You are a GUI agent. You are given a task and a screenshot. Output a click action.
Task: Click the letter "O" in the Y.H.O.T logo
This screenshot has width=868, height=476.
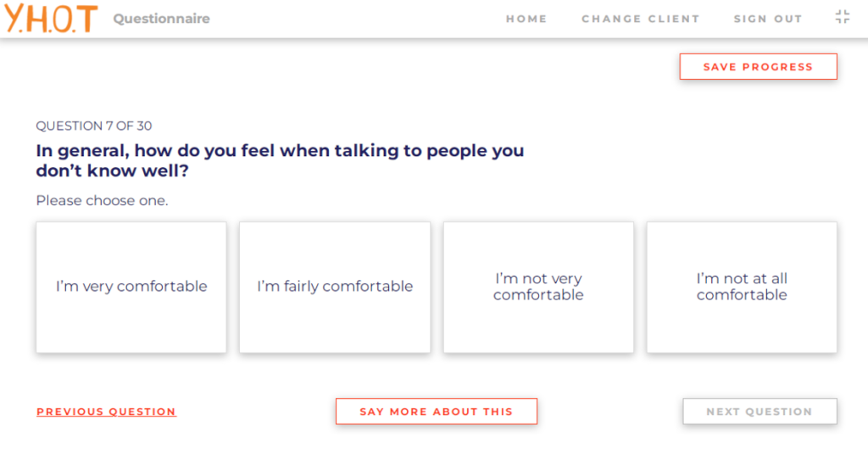[x=63, y=19]
